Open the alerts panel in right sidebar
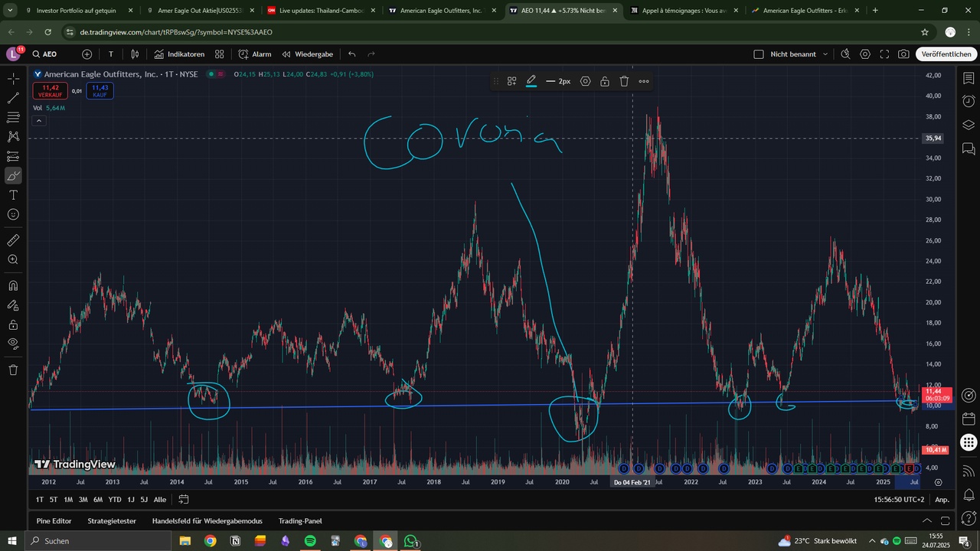 pos(969,102)
